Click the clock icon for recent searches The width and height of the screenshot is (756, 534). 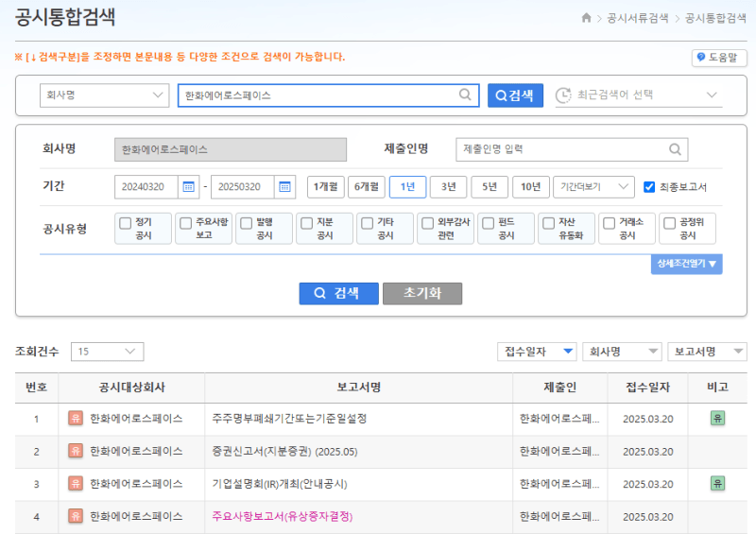click(563, 95)
